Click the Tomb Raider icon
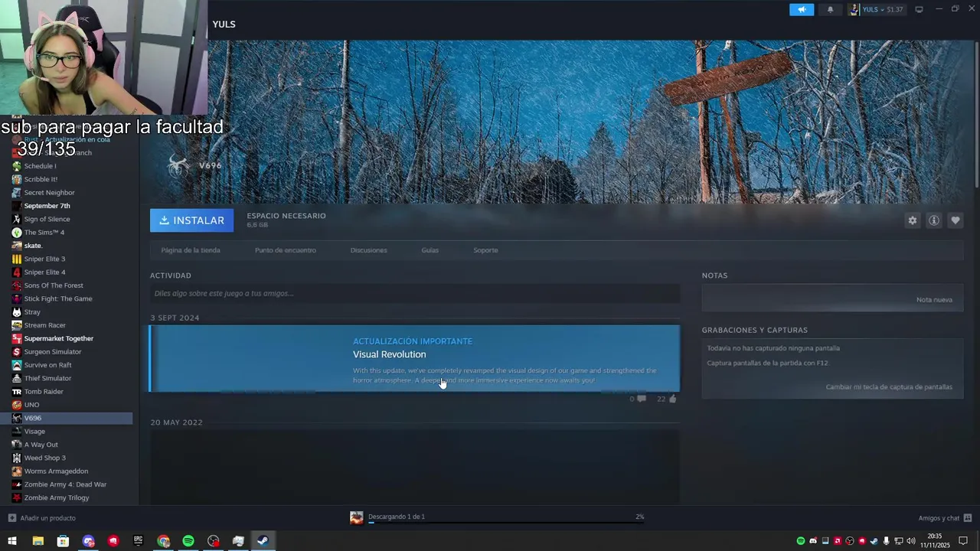Viewport: 980px width, 551px height. (17, 392)
